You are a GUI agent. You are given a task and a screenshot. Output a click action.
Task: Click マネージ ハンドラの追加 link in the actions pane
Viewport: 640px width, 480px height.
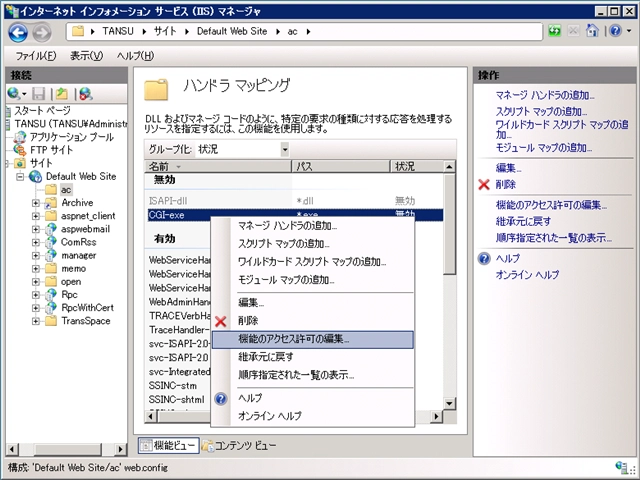tap(545, 96)
